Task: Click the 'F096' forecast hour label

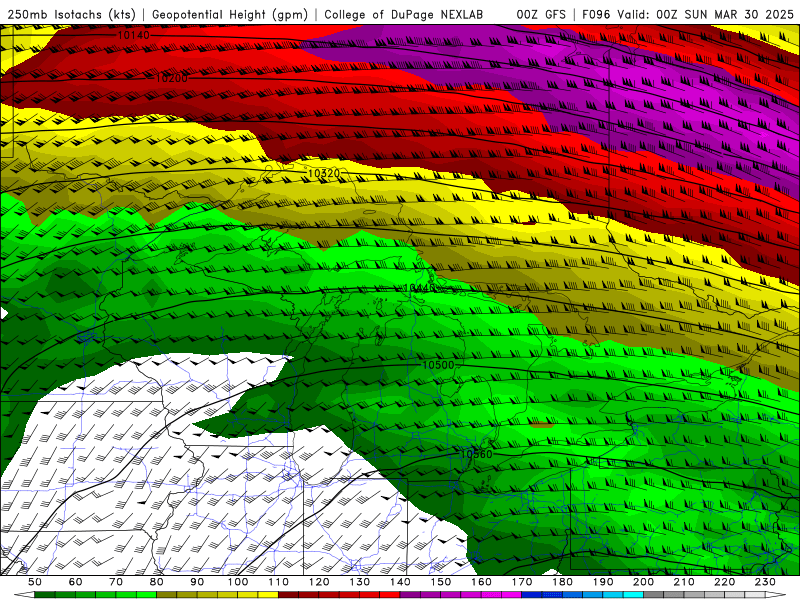Action: [596, 14]
